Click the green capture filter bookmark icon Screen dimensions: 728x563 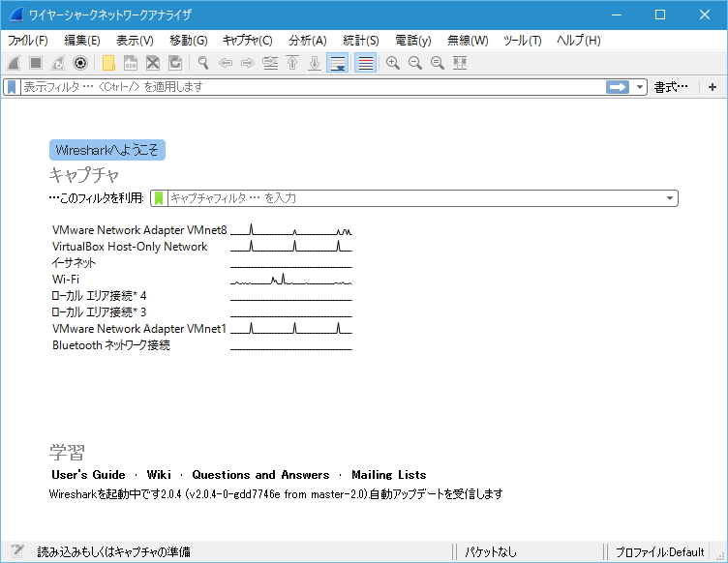pos(159,198)
